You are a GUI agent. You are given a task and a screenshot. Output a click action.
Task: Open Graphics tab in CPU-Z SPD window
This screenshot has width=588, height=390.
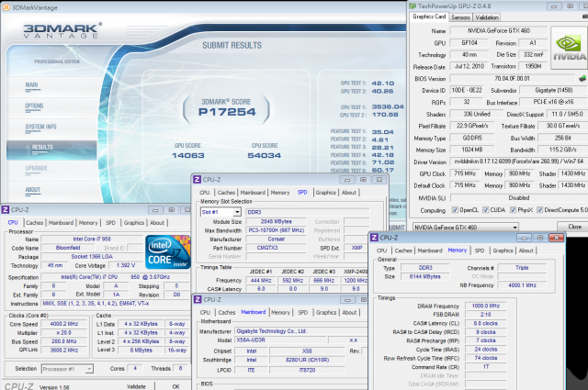point(325,193)
